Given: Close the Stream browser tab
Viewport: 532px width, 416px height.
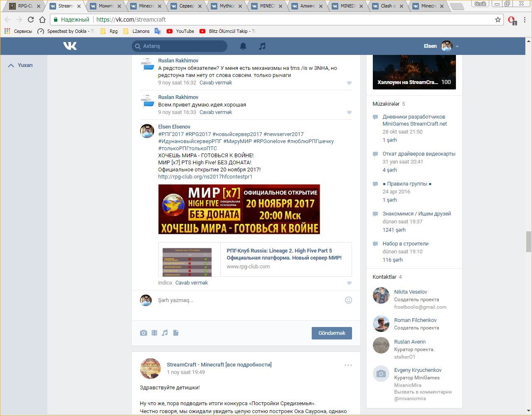Looking at the screenshot, I should pyautogui.click(x=79, y=6).
